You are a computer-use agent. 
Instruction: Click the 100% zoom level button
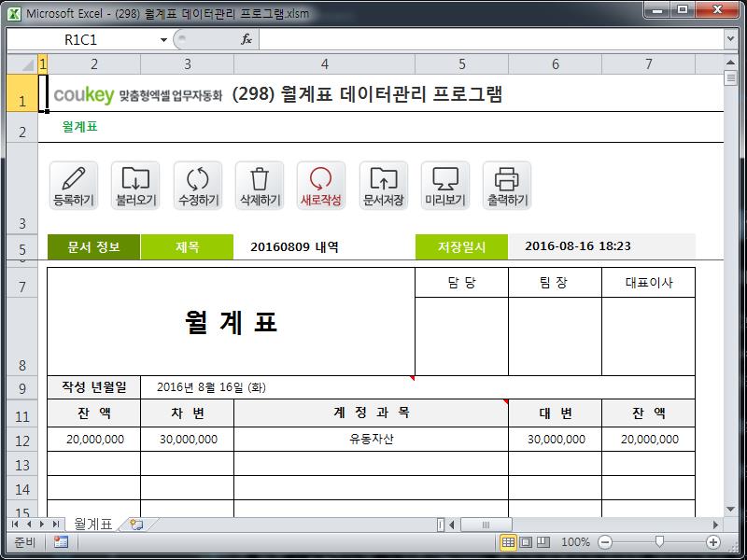(575, 542)
